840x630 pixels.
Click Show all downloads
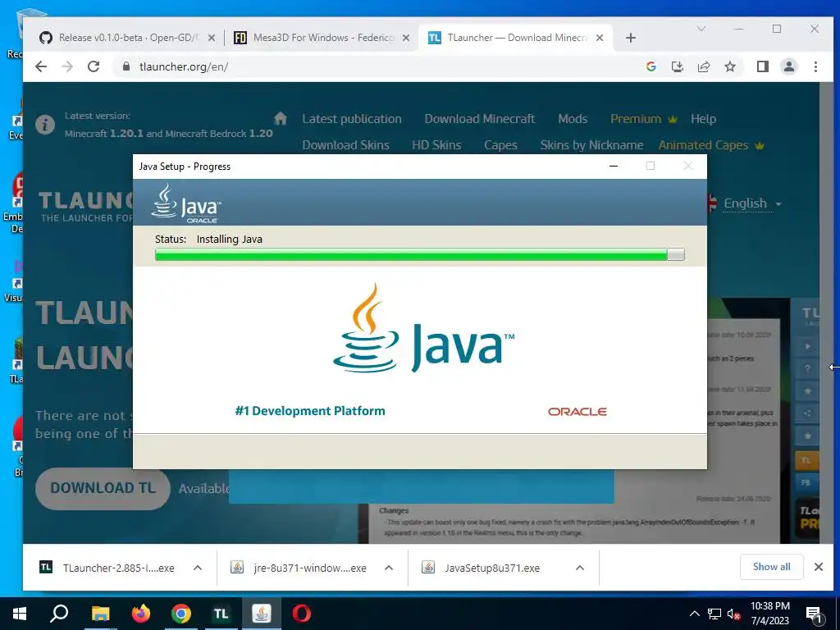tap(771, 567)
